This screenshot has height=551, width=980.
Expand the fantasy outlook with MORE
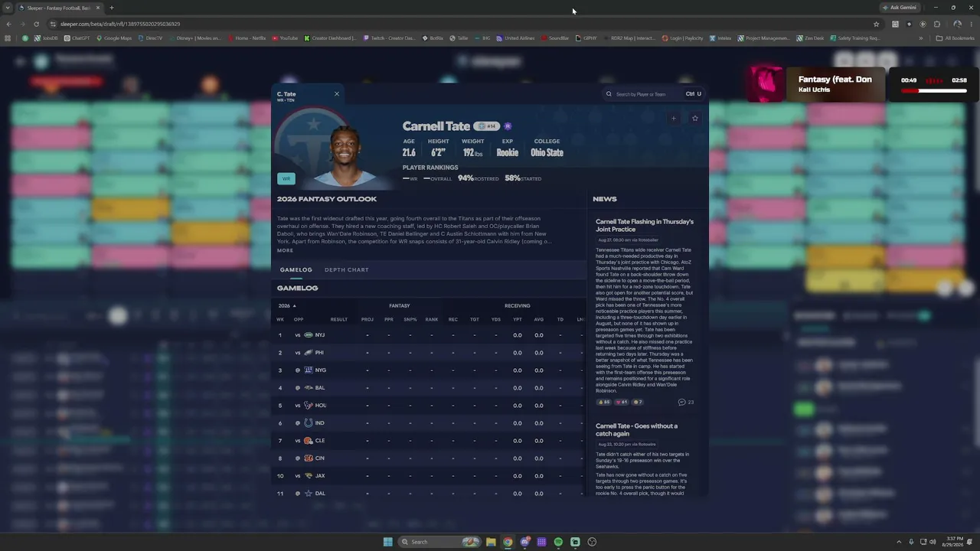[285, 250]
